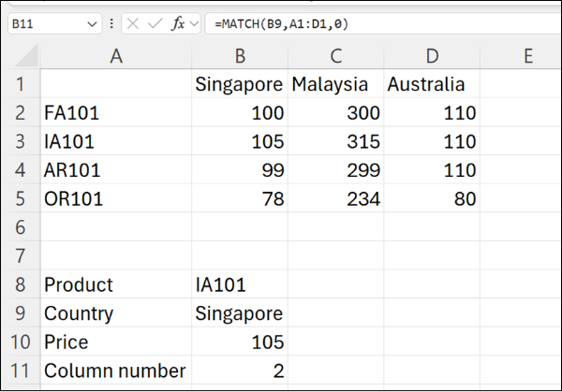Select row 11 header
Image resolution: width=562 pixels, height=392 pixels.
click(x=21, y=370)
